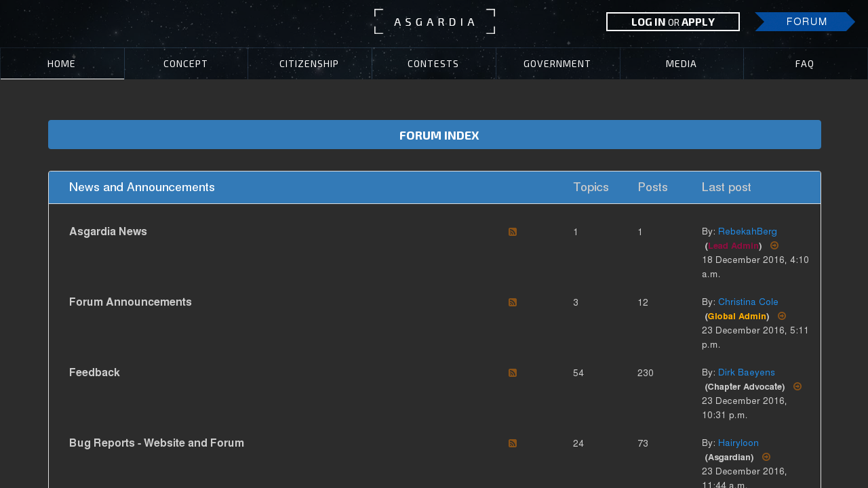The width and height of the screenshot is (868, 488).
Task: Open the Media menu item
Action: (682, 64)
